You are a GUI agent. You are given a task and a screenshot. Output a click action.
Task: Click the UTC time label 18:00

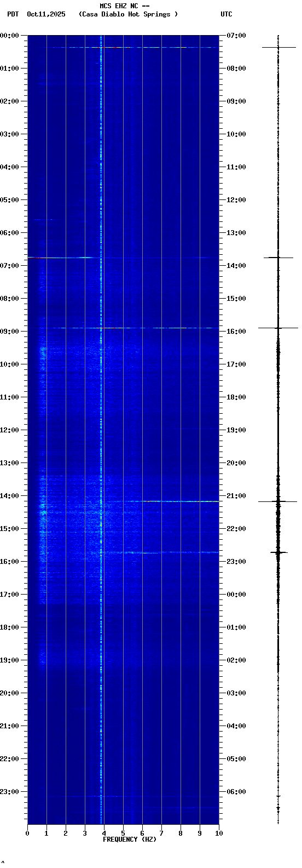point(236,397)
